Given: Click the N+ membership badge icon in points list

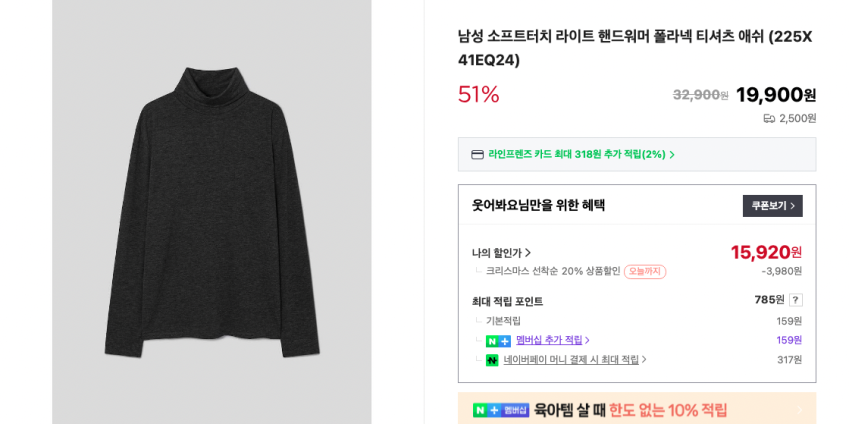Looking at the screenshot, I should click(498, 341).
